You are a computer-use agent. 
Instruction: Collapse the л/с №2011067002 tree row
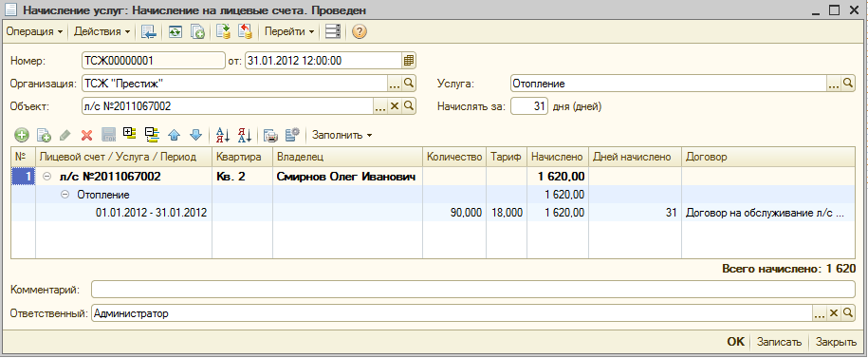click(x=46, y=177)
